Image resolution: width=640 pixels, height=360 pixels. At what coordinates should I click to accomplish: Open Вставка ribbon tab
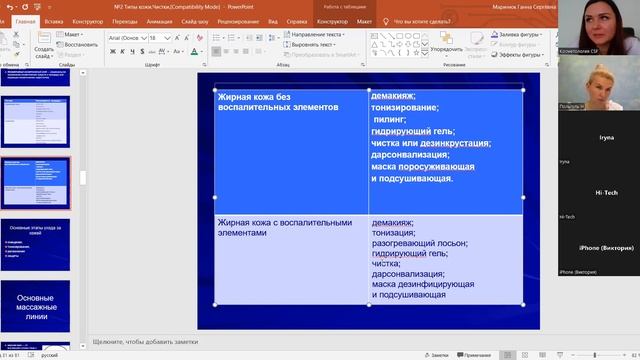coord(53,22)
